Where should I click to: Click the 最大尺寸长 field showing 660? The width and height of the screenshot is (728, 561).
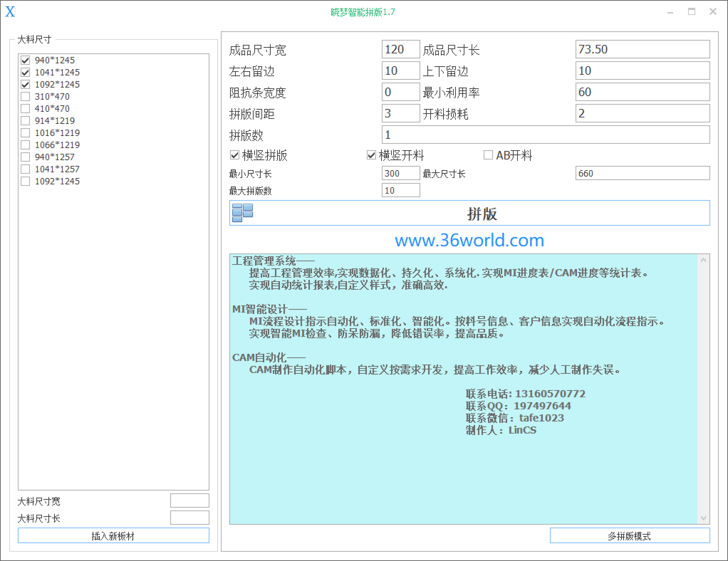tap(643, 173)
